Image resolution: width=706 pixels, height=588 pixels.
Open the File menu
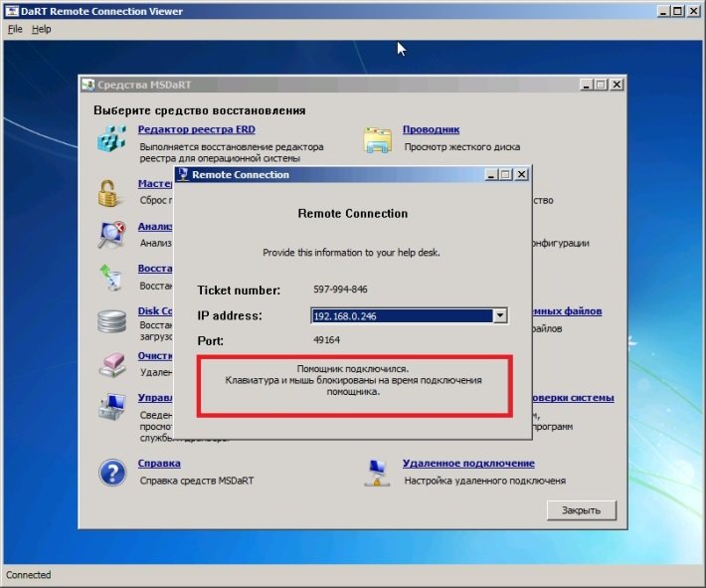(15, 29)
